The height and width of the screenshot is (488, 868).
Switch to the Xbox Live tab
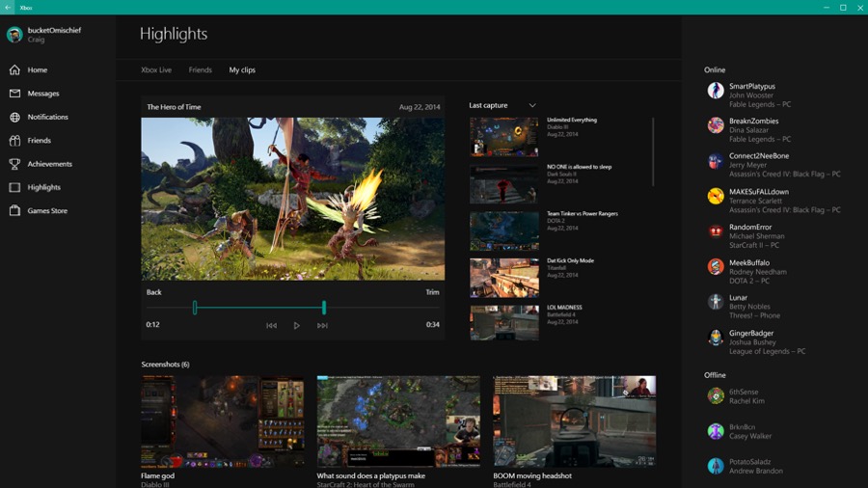pos(156,70)
